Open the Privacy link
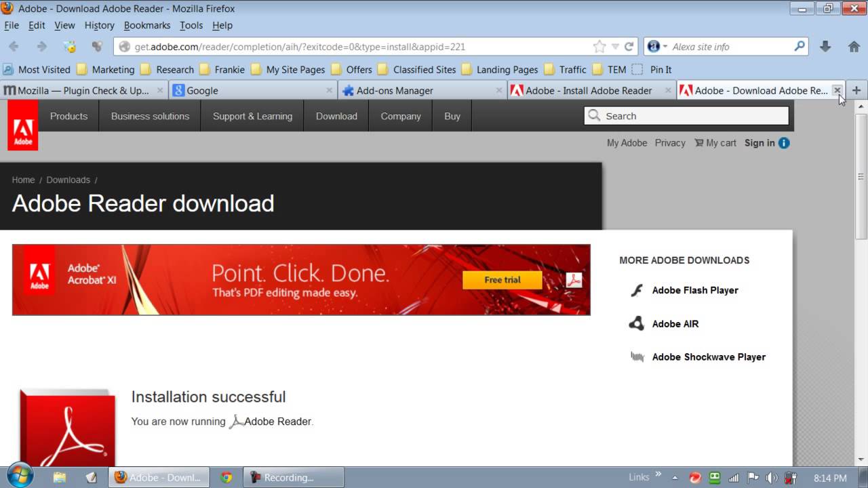The width and height of the screenshot is (868, 488). click(x=670, y=143)
